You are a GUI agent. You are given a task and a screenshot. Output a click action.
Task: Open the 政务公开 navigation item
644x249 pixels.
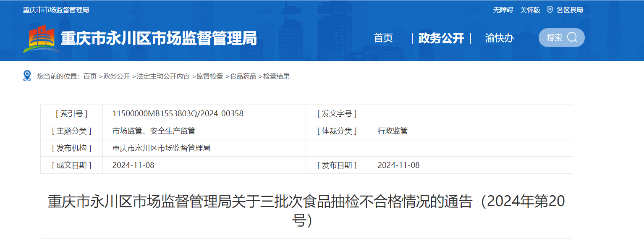click(441, 38)
